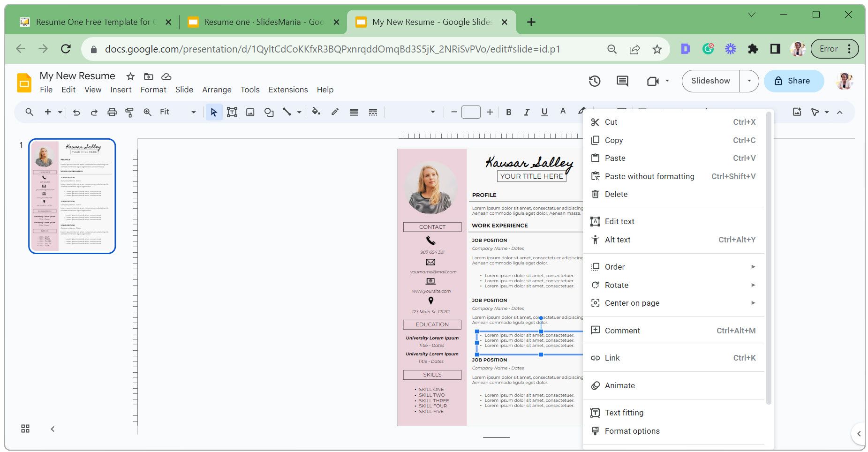Click the print icon in toolbar
Image resolution: width=868 pixels, height=452 pixels.
point(112,112)
